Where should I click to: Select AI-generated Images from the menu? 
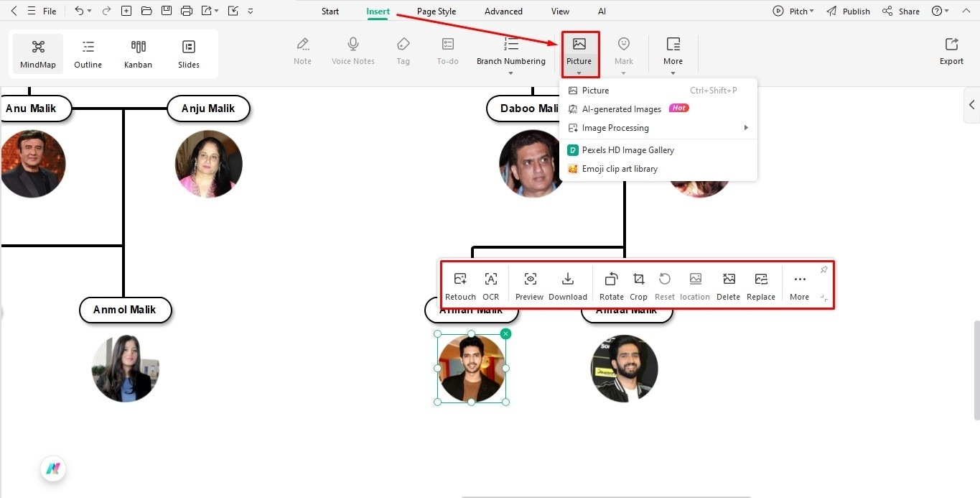tap(622, 109)
